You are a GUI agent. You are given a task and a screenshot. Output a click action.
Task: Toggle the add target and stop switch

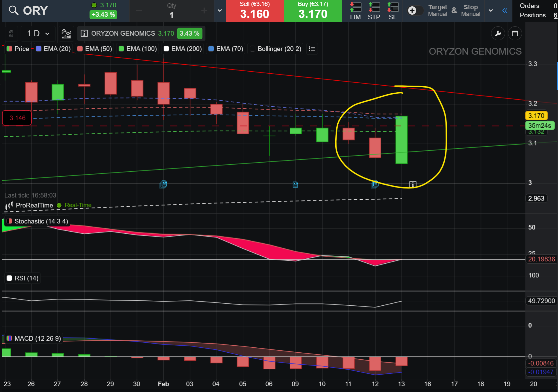click(x=415, y=11)
